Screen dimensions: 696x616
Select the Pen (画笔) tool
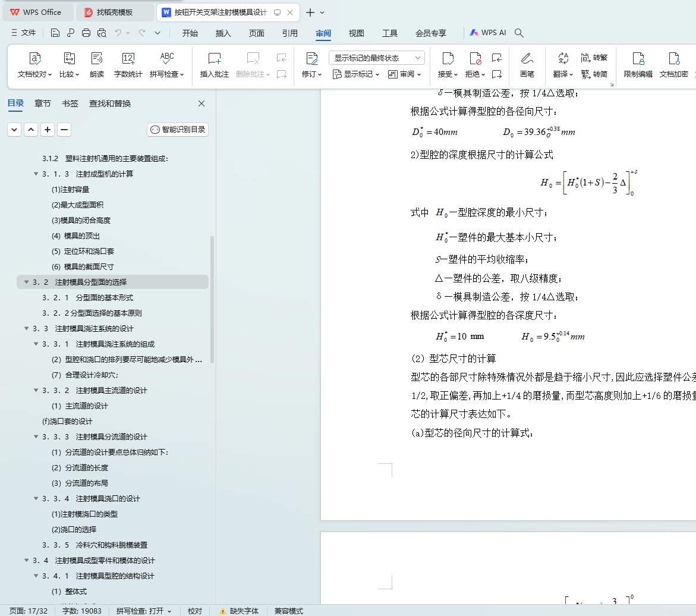click(527, 65)
